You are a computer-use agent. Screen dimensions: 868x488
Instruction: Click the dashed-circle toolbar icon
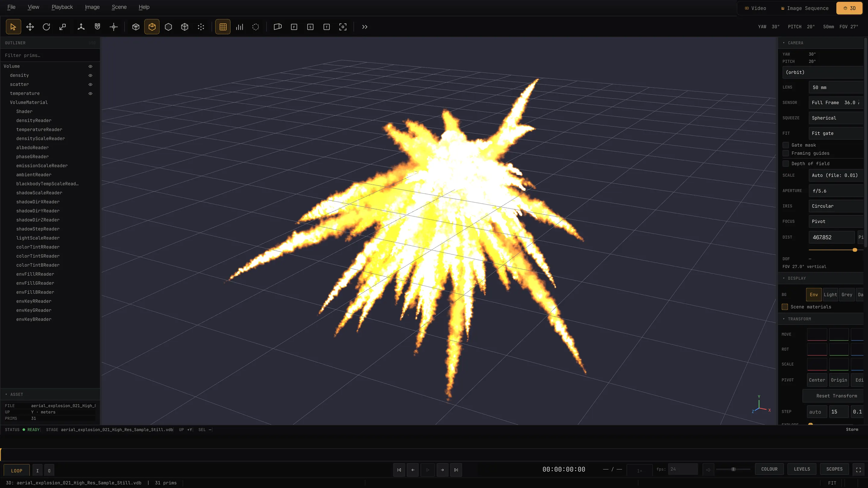[x=255, y=27]
